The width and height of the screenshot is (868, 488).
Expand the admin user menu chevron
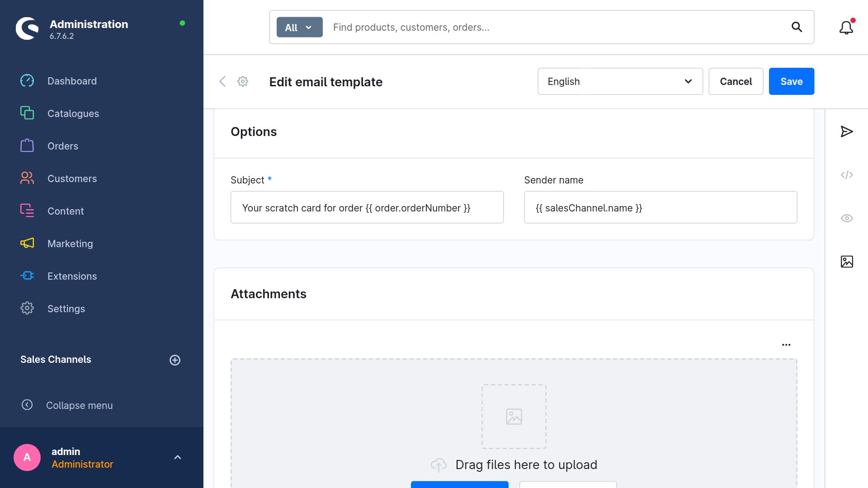coord(178,457)
